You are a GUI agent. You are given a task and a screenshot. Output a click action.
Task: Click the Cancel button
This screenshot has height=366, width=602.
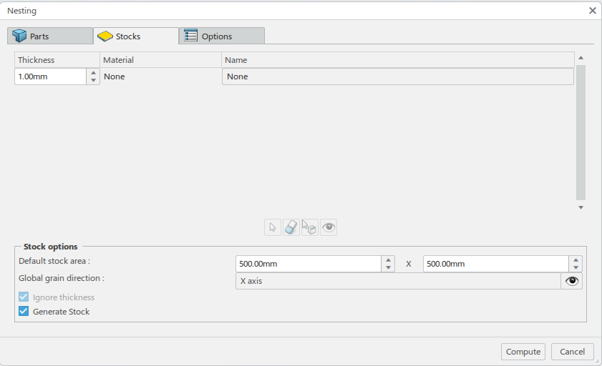(572, 351)
